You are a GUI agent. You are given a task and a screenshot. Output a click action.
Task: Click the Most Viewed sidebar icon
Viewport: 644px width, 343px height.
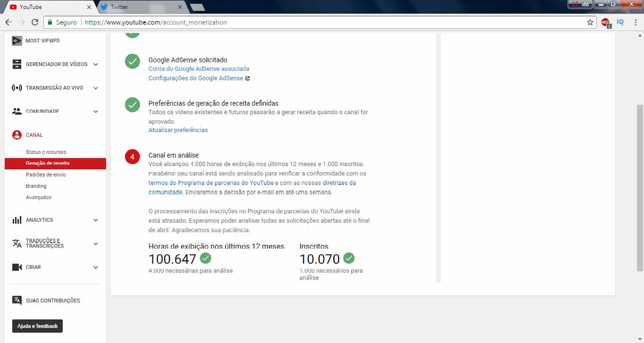pos(17,41)
